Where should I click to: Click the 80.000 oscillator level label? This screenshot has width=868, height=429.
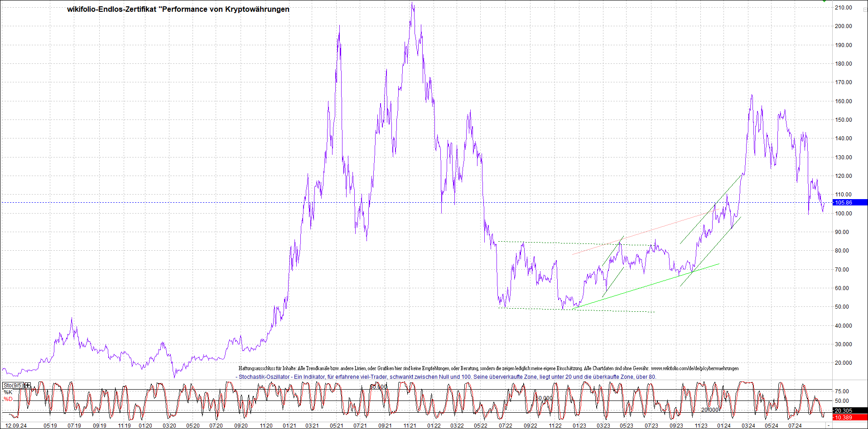(x=378, y=386)
